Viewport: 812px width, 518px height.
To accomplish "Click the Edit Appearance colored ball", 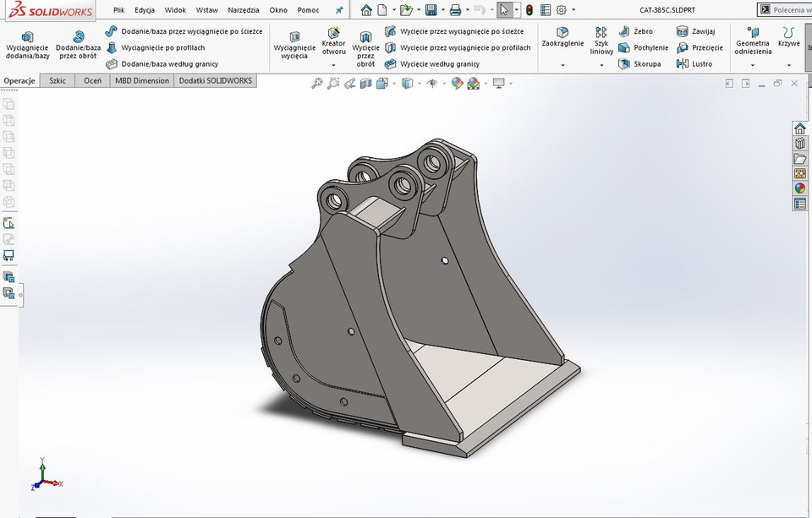I will (458, 83).
